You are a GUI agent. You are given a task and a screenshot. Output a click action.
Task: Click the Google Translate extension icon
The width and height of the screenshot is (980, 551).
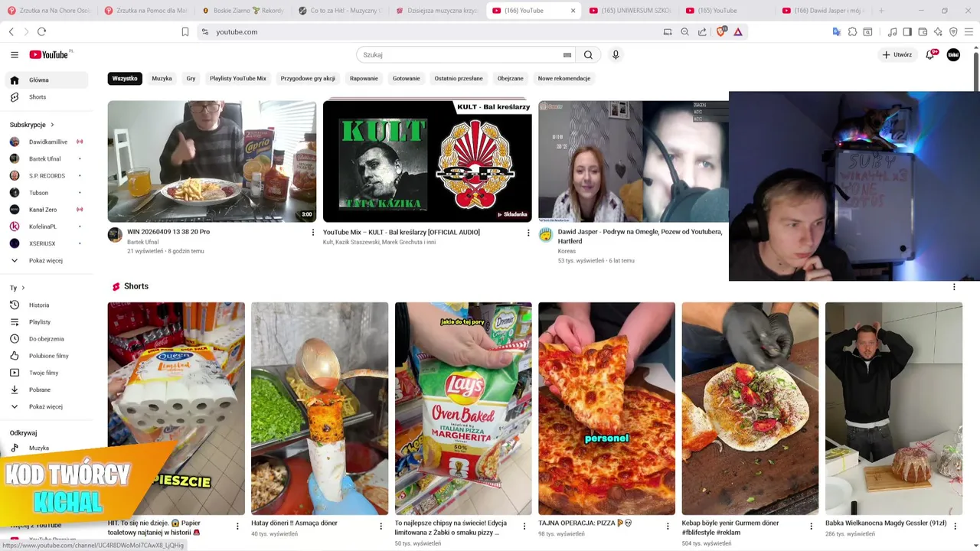(837, 31)
